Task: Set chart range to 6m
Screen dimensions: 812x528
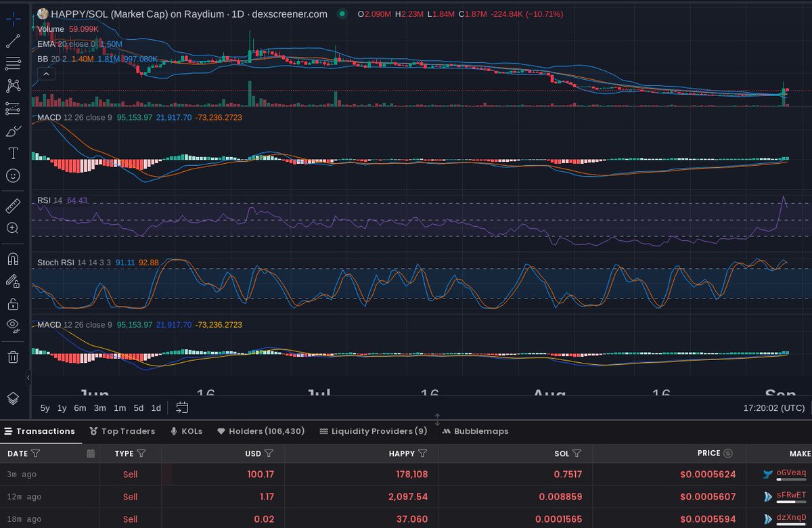Action: [80, 408]
